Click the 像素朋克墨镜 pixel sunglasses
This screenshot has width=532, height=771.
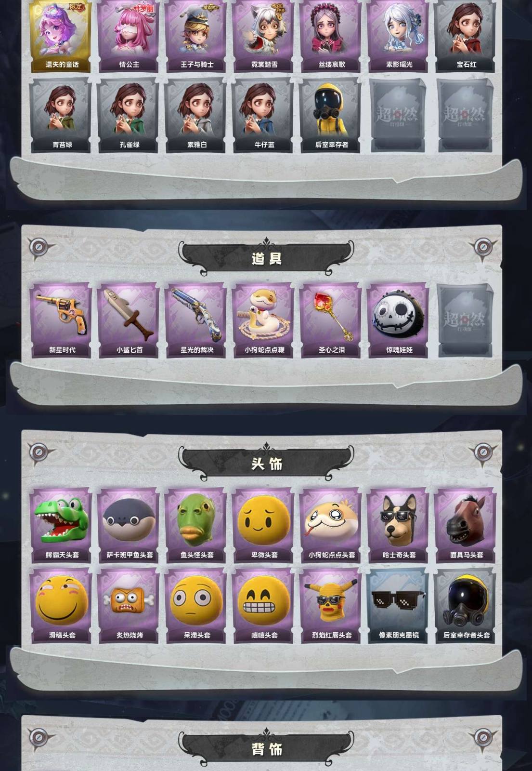click(398, 606)
